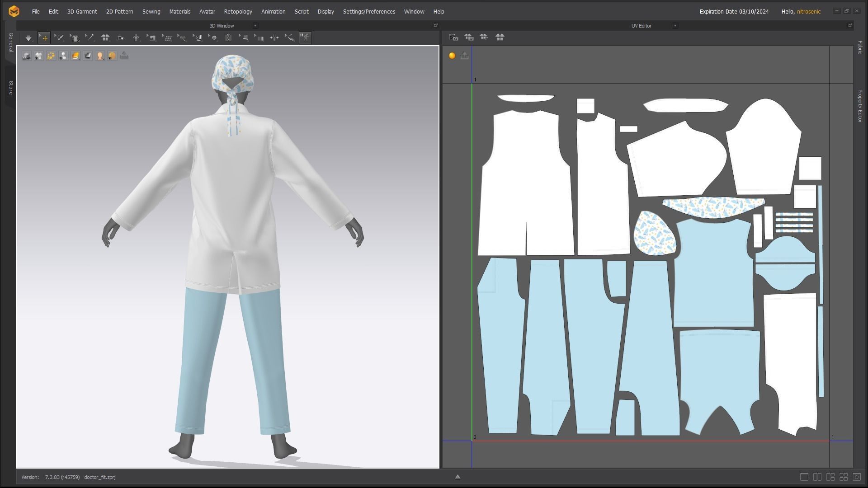868x488 pixels.
Task: Click the striped avatar arrangement icon
Action: pyautogui.click(x=136, y=38)
